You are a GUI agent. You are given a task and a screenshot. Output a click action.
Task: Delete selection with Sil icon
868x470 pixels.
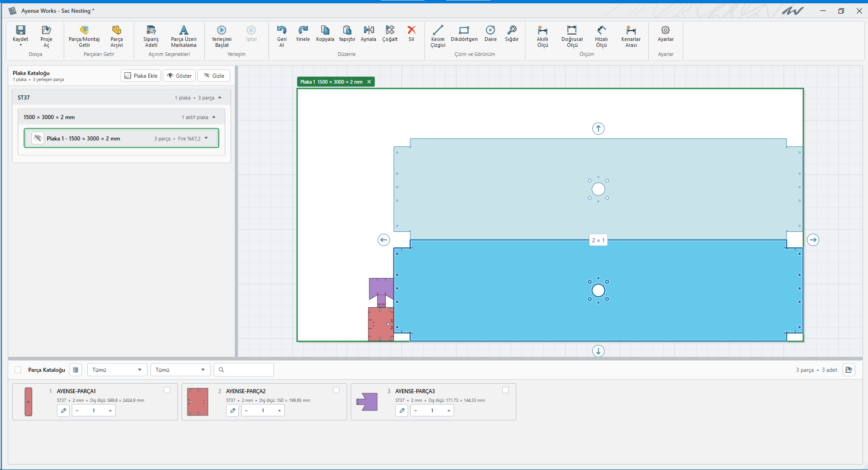(x=411, y=30)
